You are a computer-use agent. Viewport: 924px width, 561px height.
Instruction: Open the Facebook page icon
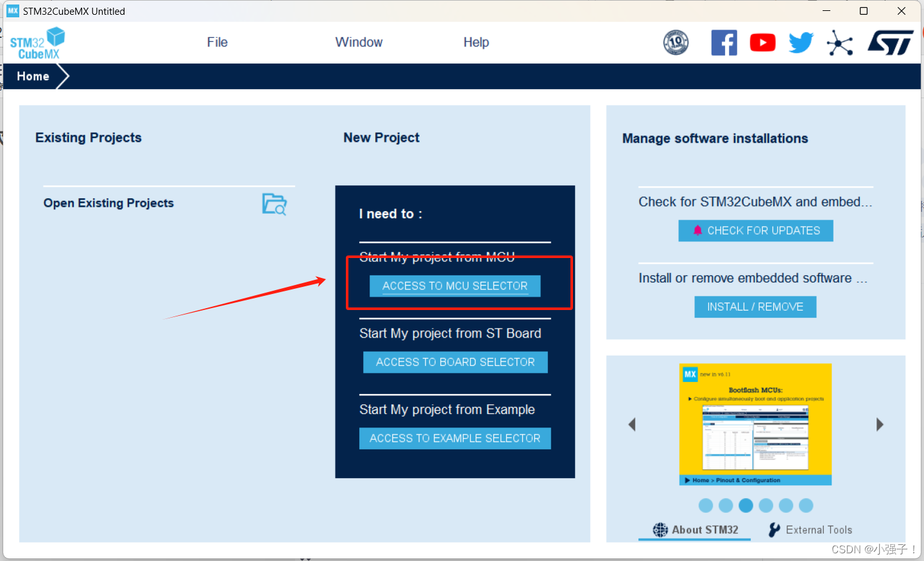[724, 43]
